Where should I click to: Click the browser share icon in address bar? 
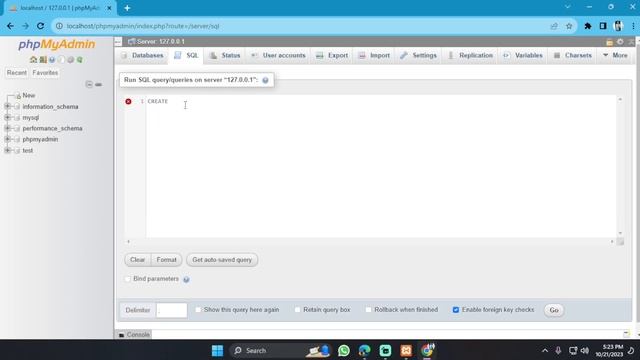click(554, 26)
